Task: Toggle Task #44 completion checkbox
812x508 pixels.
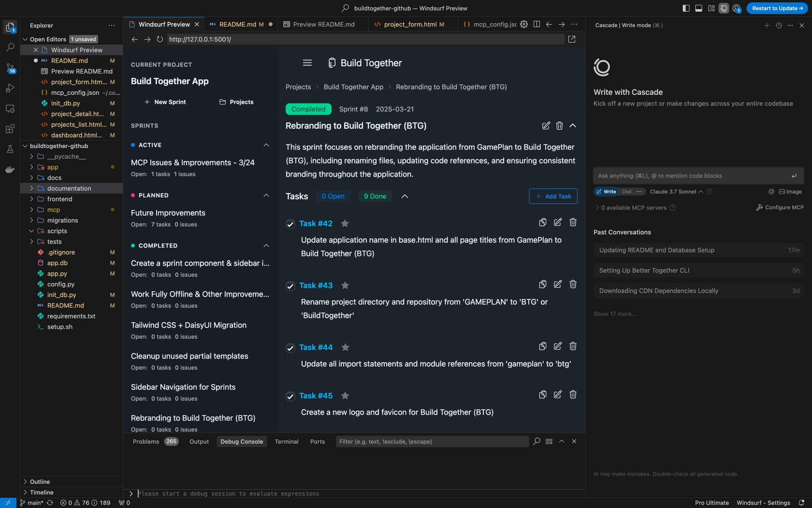Action: (x=290, y=348)
